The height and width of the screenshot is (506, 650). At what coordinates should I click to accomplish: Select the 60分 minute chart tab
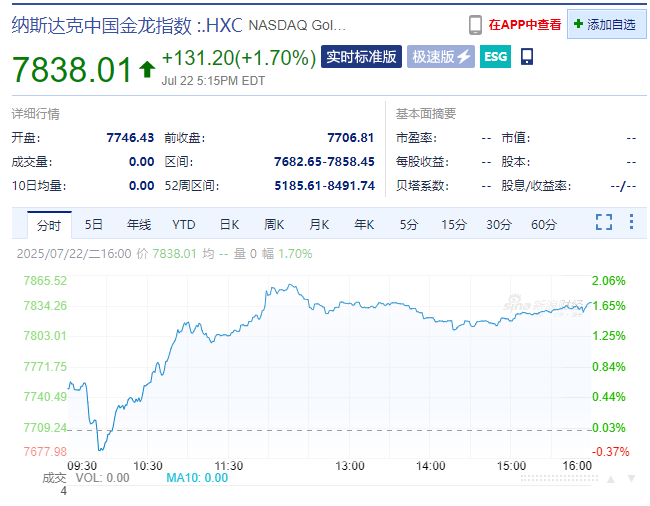544,224
